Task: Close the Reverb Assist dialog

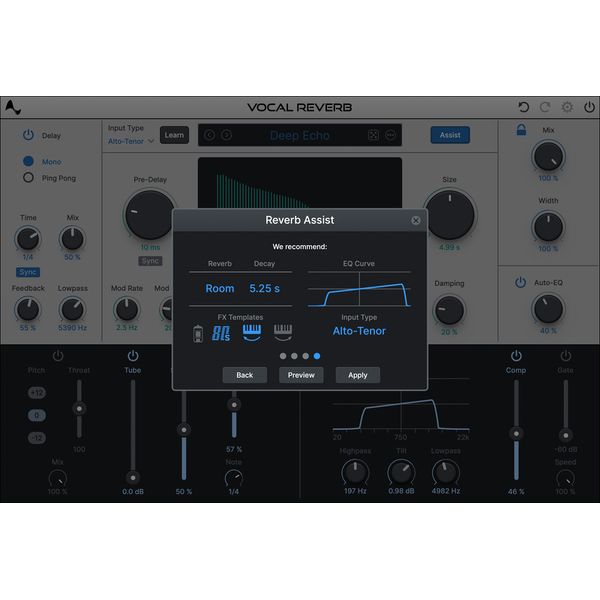Action: [x=416, y=220]
